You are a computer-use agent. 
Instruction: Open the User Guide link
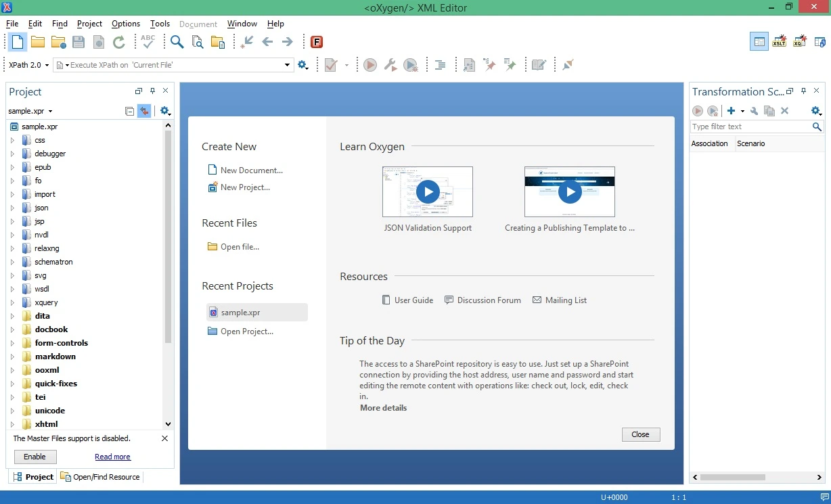407,300
